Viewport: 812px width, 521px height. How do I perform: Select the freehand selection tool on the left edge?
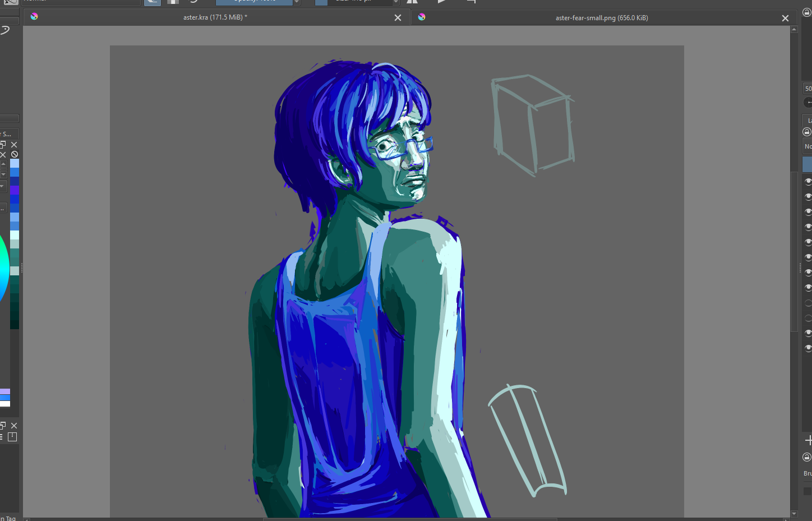pyautogui.click(x=5, y=30)
